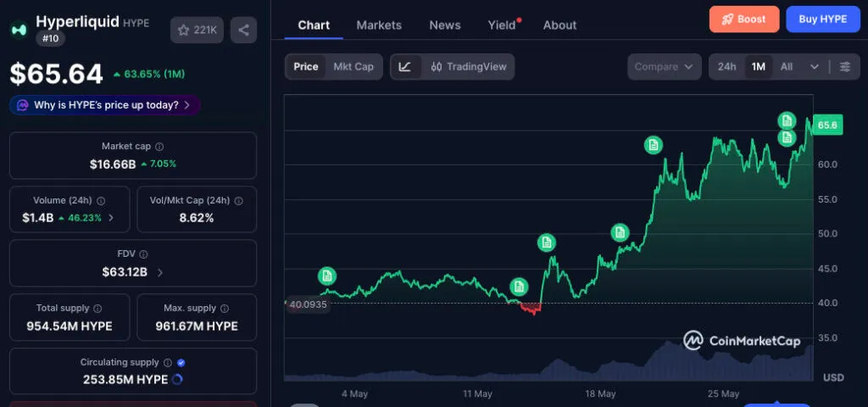
Task: Open the Compare dropdown
Action: 665,67
